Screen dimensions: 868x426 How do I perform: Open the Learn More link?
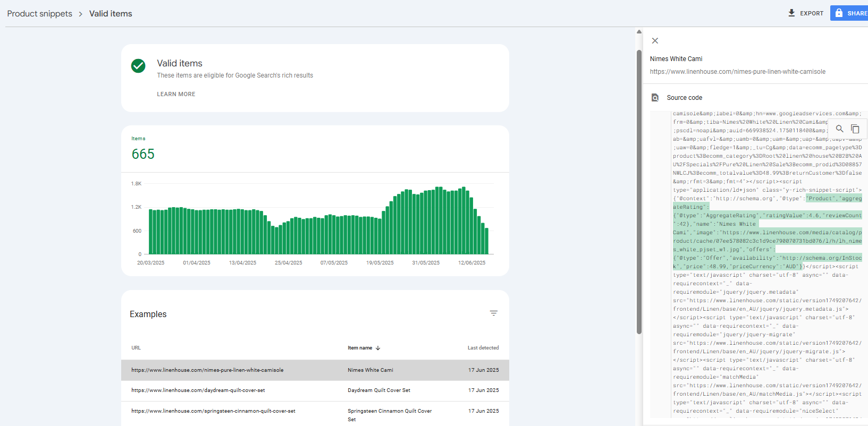pos(176,94)
